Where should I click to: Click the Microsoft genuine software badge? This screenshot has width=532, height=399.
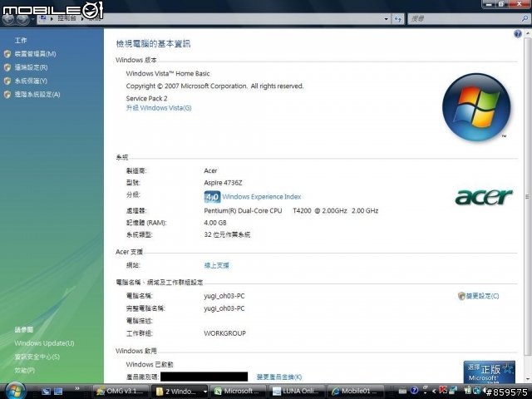[490, 372]
